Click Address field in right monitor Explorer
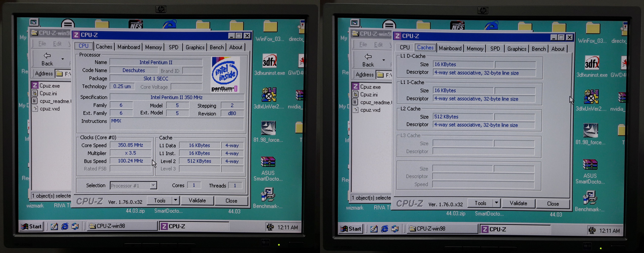 (384, 75)
